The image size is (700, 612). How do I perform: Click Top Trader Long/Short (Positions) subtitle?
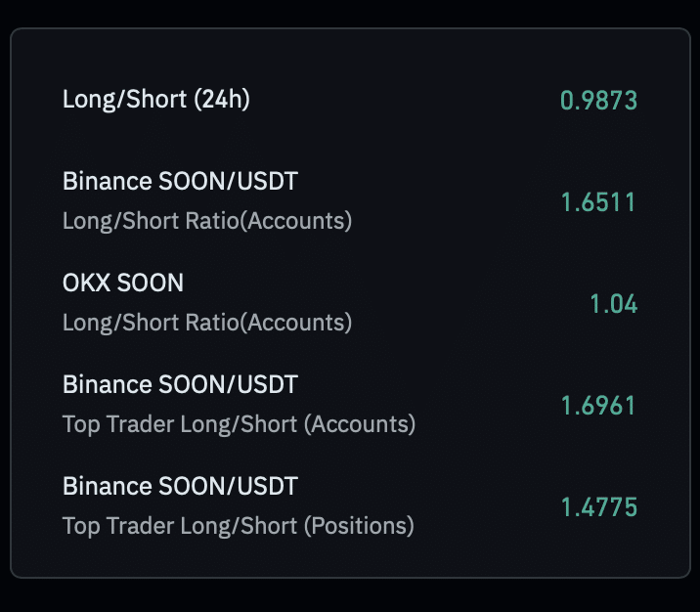239,525
